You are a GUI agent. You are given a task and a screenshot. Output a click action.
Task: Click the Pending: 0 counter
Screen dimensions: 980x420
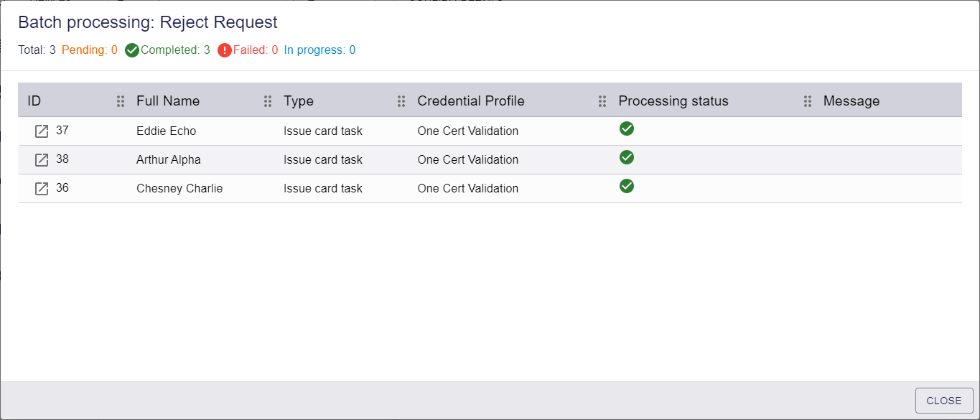[90, 50]
